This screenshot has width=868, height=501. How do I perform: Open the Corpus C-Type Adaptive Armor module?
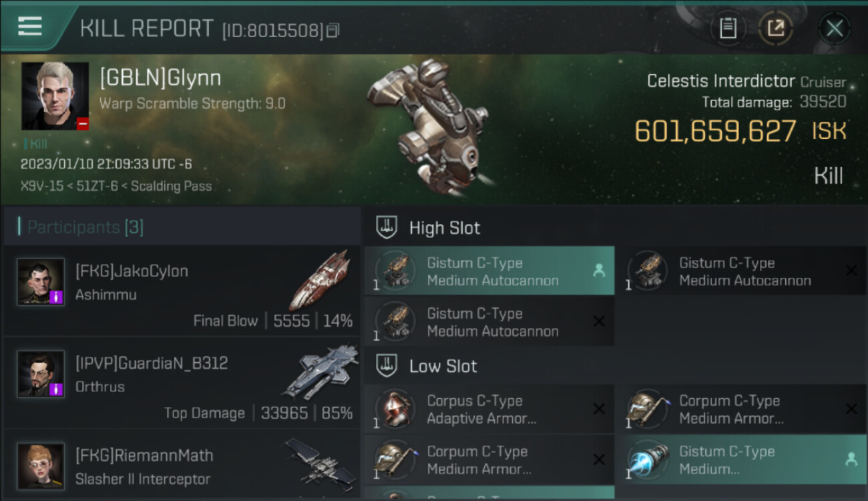(x=489, y=409)
